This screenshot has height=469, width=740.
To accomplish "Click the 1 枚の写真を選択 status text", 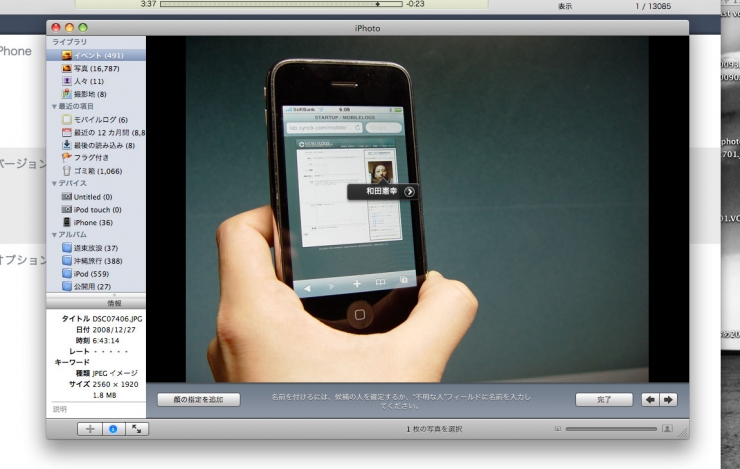I will 434,429.
